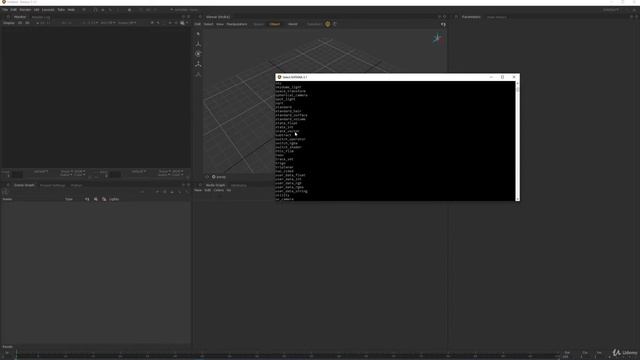The height and width of the screenshot is (360, 640).
Task: Click the Udemy logo watermark link
Action: [x=625, y=352]
